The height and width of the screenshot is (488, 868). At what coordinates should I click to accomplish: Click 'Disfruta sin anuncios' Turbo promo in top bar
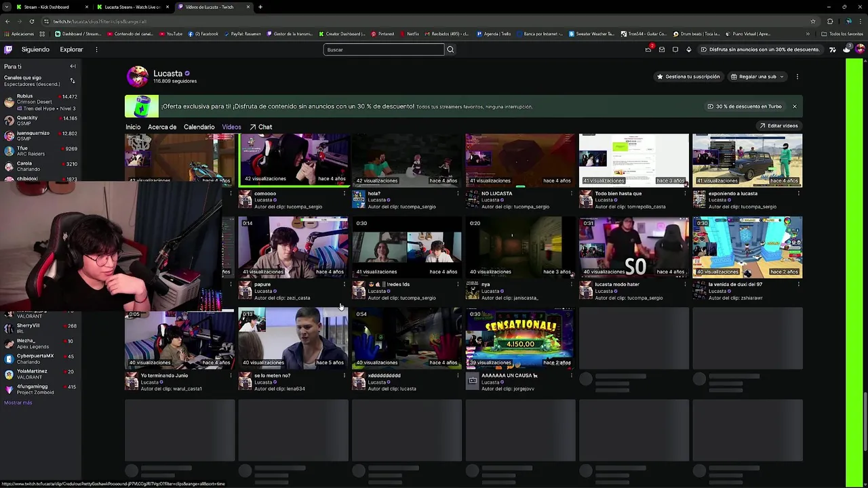pos(759,49)
